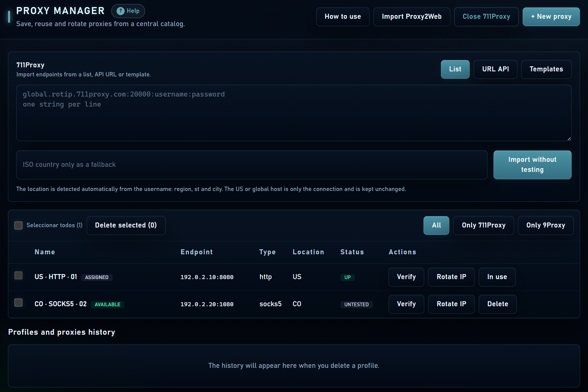The image size is (588, 392).
Task: Rotate IP for CO · SOCKS5 · 02
Action: point(451,304)
